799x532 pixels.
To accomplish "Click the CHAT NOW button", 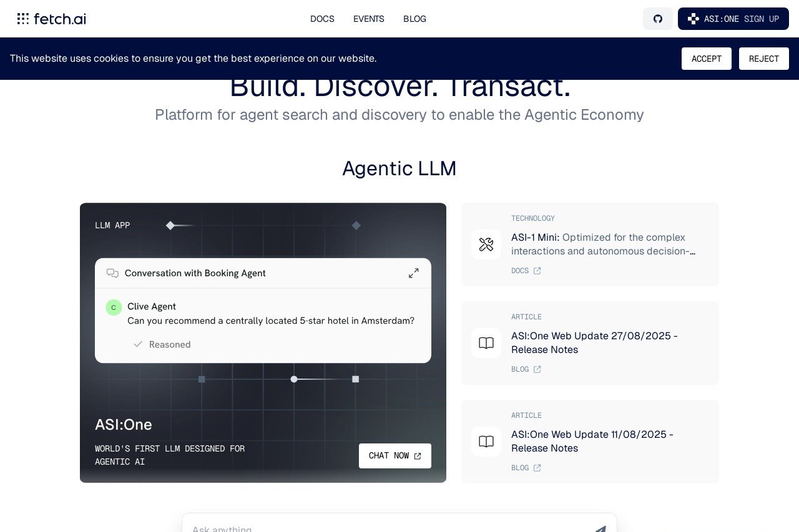I will (x=395, y=456).
